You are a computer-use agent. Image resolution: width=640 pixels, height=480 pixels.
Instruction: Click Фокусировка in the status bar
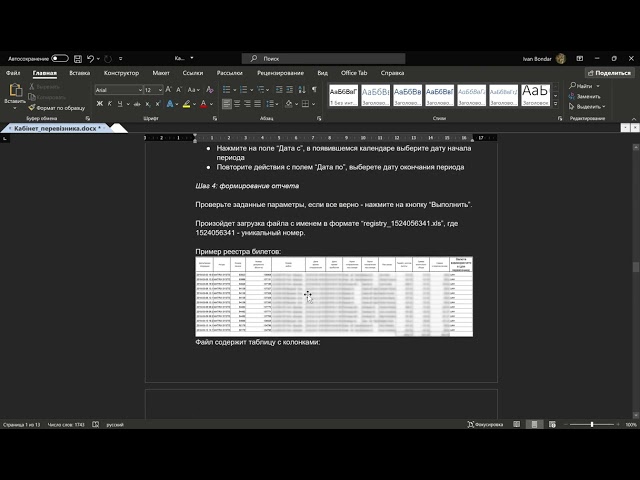[485, 424]
